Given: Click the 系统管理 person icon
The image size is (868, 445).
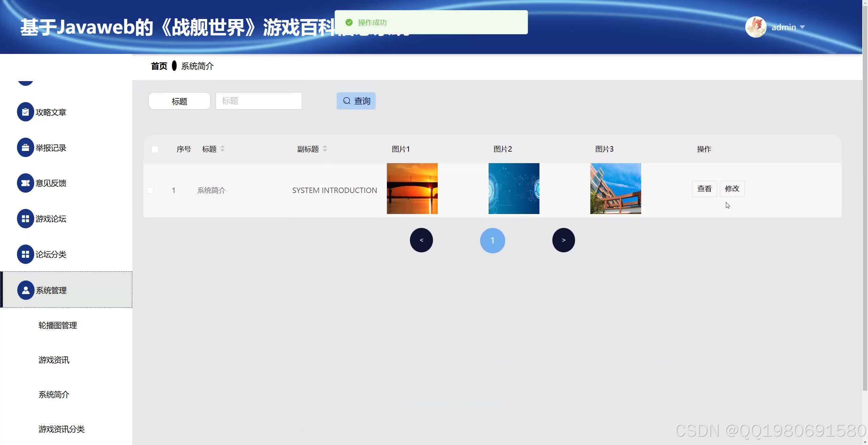Looking at the screenshot, I should [25, 290].
